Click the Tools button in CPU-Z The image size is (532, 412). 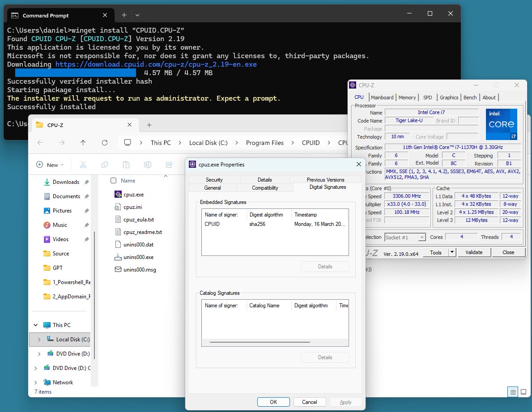click(x=436, y=252)
